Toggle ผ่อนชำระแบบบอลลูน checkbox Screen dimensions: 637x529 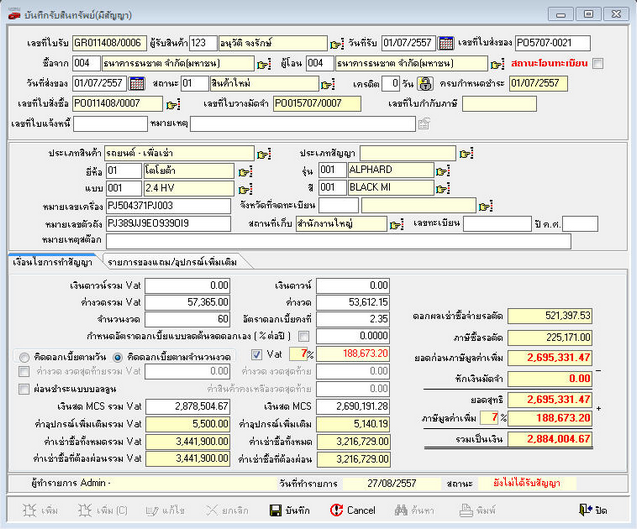tap(24, 389)
